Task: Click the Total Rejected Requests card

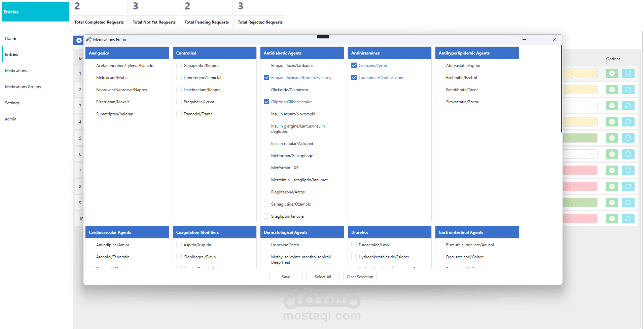Action: (260, 14)
